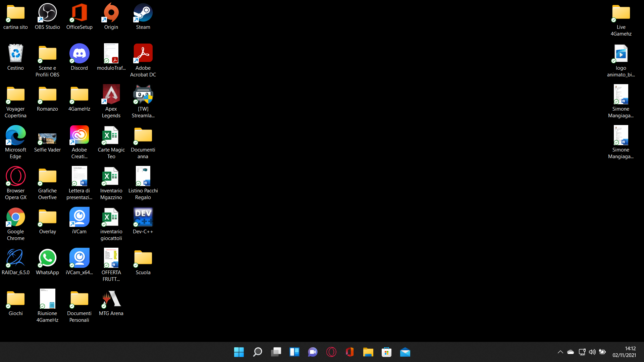Screen dimensions: 644x362
Task: Open the Widgets panel from taskbar
Action: coord(294,352)
